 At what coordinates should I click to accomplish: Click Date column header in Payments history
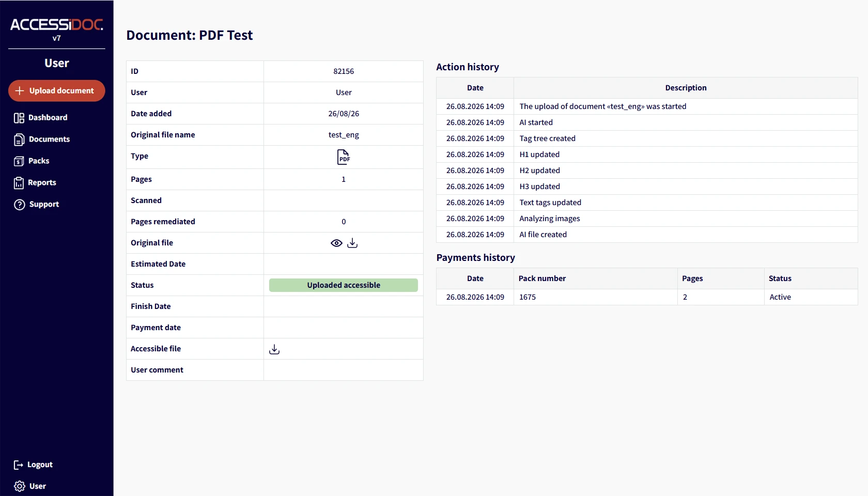click(475, 278)
